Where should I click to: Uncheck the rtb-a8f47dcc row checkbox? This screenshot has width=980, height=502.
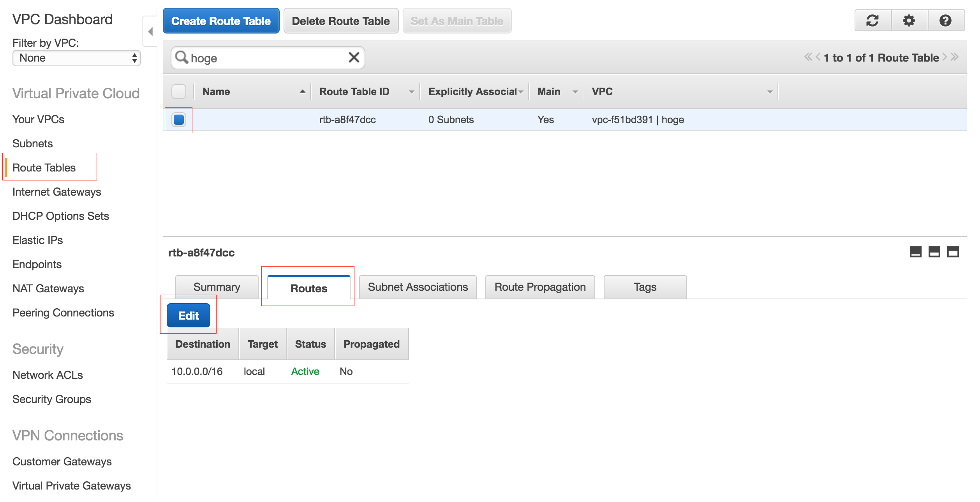click(x=179, y=120)
